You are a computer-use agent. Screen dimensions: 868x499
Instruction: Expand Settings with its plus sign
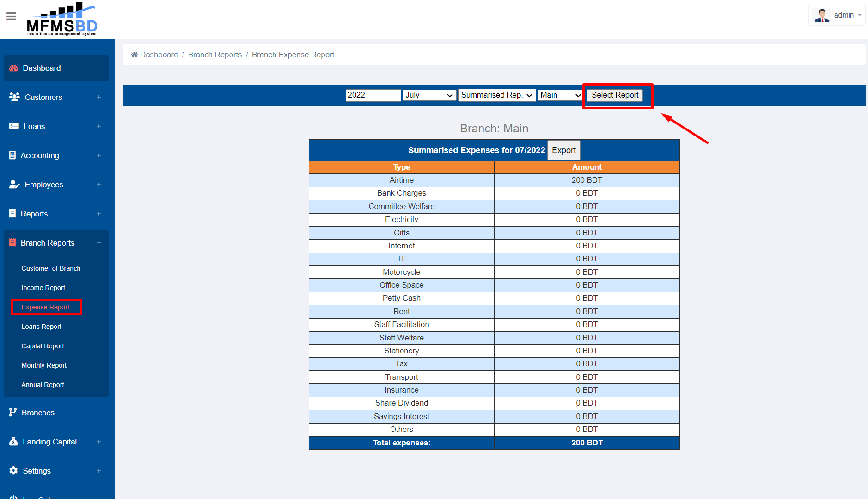point(99,471)
